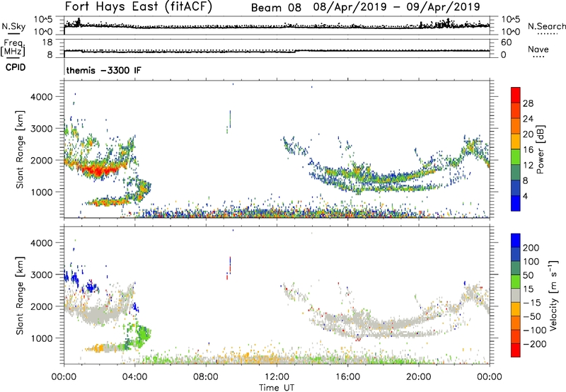
Task: Click the 'Slant Range [km]' label of velocity panel
Action: (x=20, y=296)
